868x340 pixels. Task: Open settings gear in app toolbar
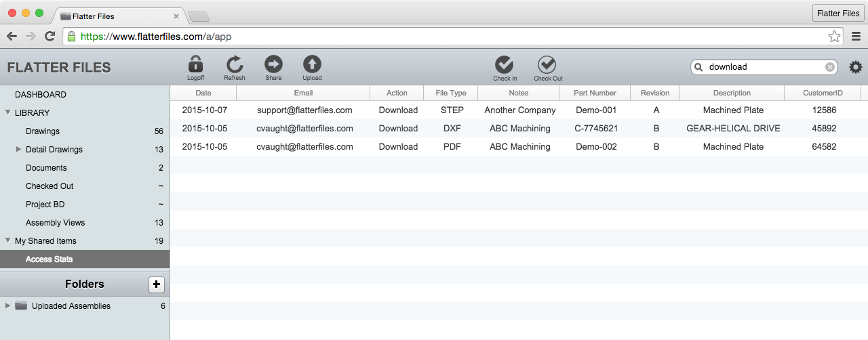856,67
